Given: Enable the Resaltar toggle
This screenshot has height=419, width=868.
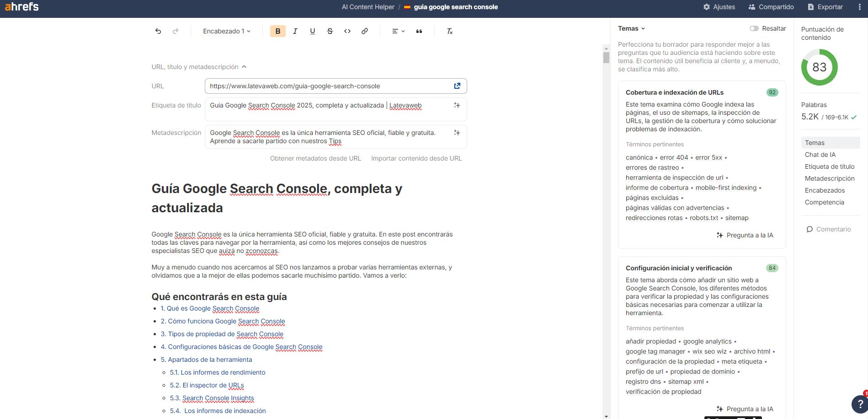Looking at the screenshot, I should click(755, 28).
